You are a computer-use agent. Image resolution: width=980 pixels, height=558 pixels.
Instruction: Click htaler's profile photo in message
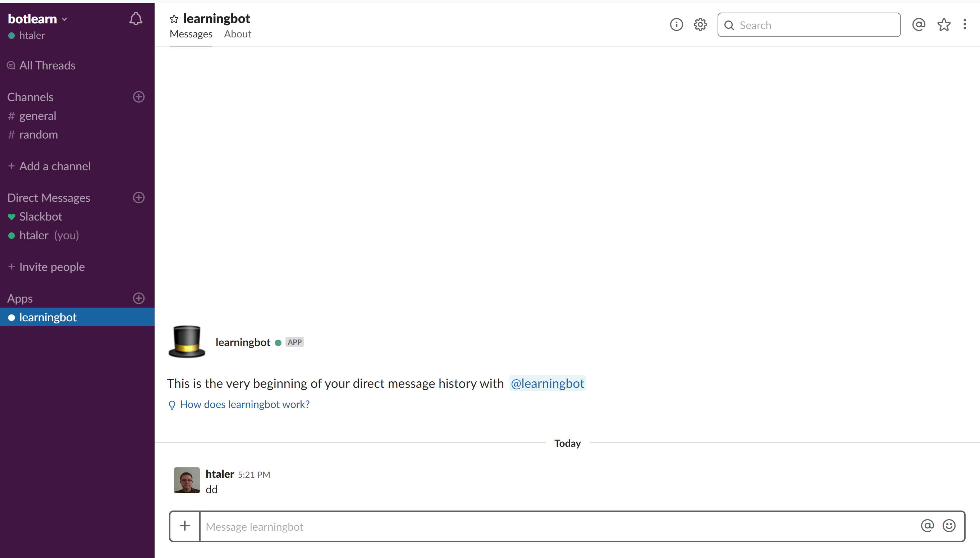[187, 480]
